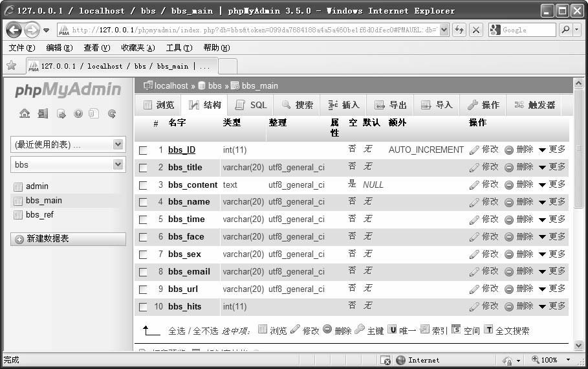This screenshot has height=369, width=588.
Task: Check the box for bbs_hits column
Action: (x=143, y=307)
